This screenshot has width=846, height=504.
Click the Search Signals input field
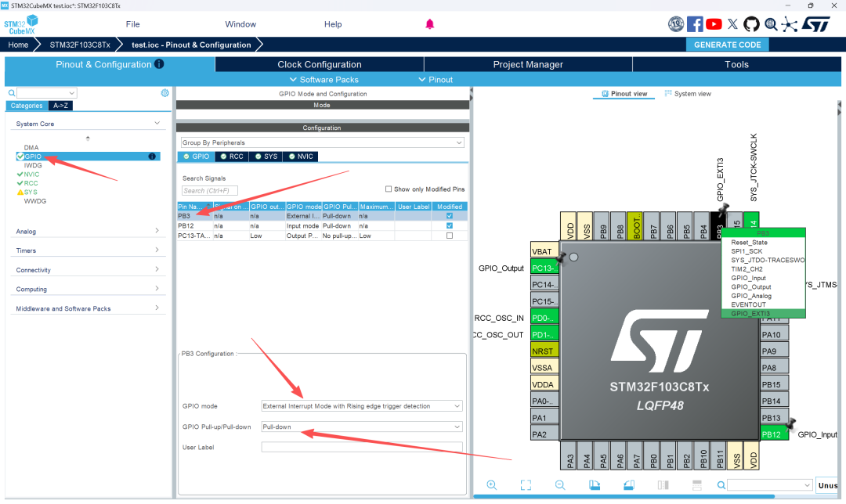click(209, 191)
